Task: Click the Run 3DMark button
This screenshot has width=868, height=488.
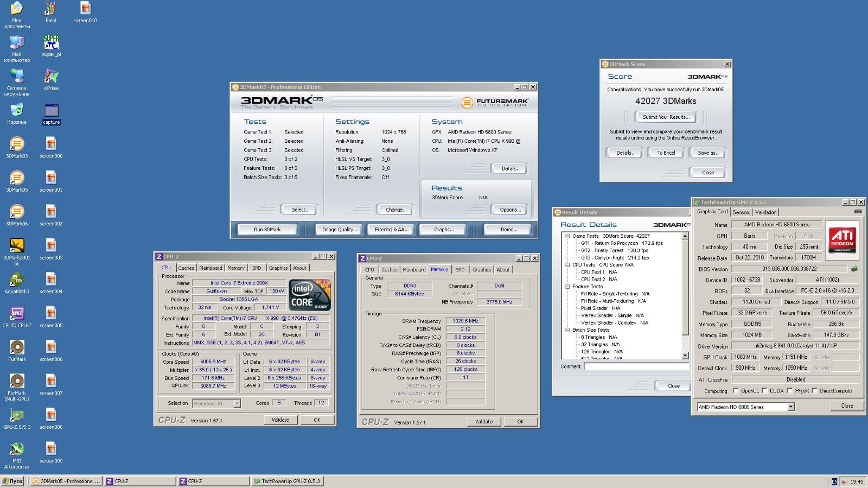Action: point(267,230)
